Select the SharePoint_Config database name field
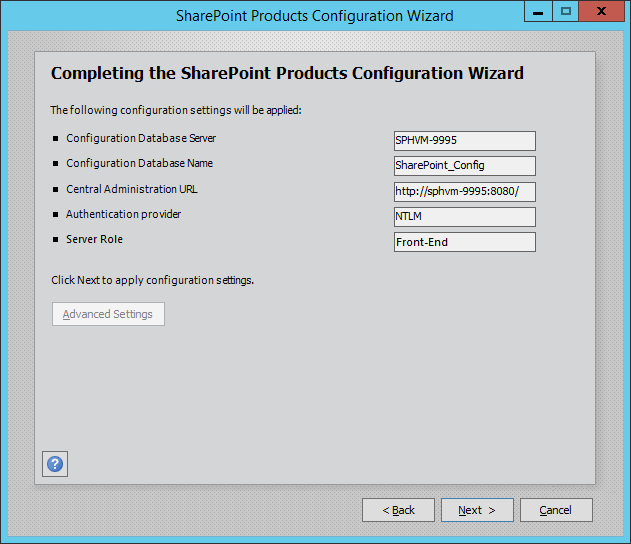631x544 pixels. click(x=464, y=166)
